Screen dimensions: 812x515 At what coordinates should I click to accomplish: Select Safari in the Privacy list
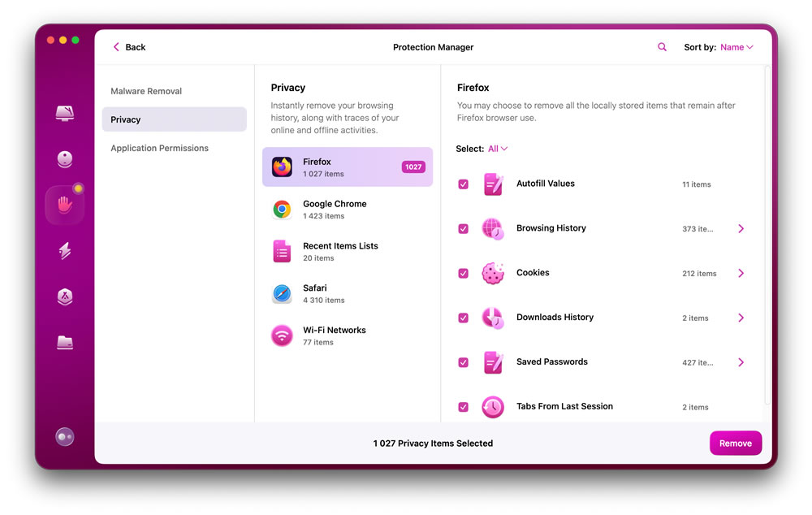click(348, 294)
